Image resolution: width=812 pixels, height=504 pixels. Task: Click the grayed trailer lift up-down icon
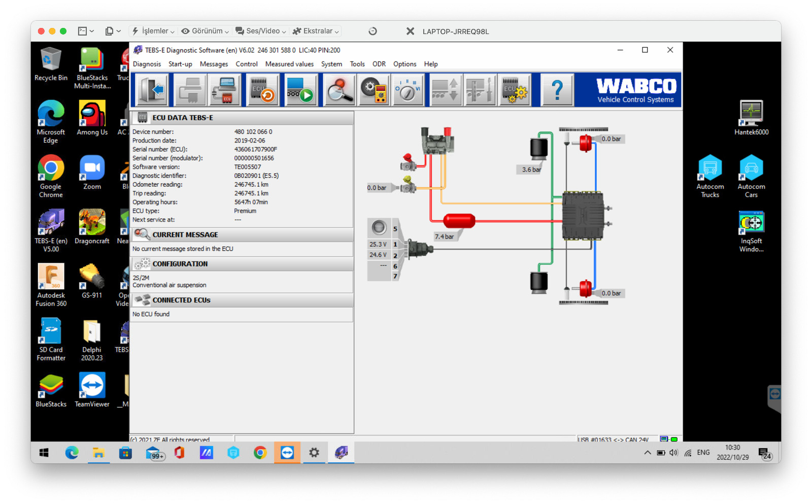(x=446, y=90)
